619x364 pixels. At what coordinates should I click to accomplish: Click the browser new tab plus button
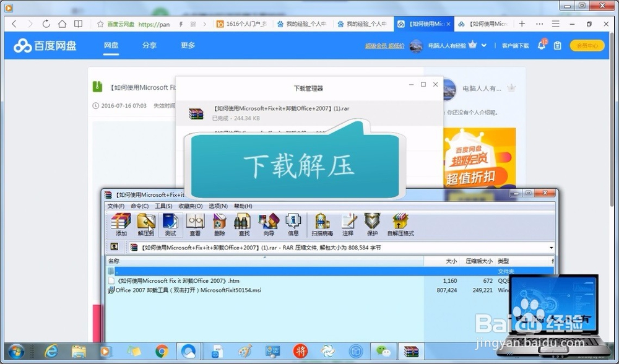point(522,24)
